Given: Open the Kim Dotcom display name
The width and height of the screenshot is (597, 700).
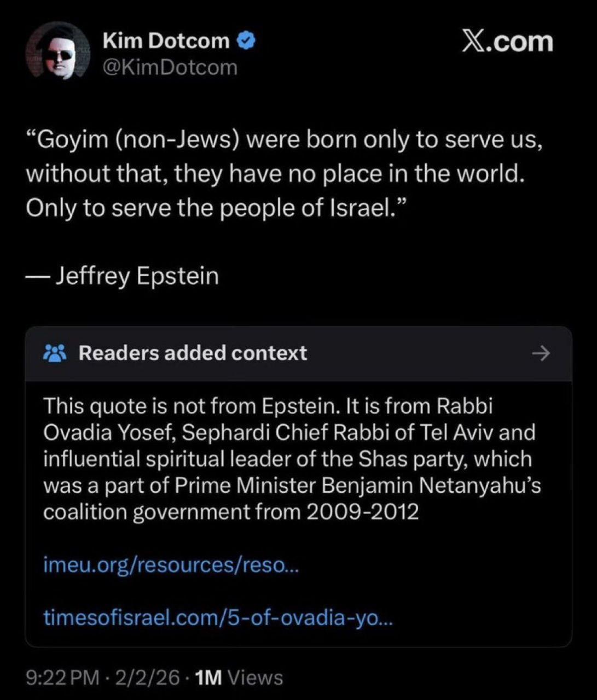Looking at the screenshot, I should pyautogui.click(x=166, y=41).
